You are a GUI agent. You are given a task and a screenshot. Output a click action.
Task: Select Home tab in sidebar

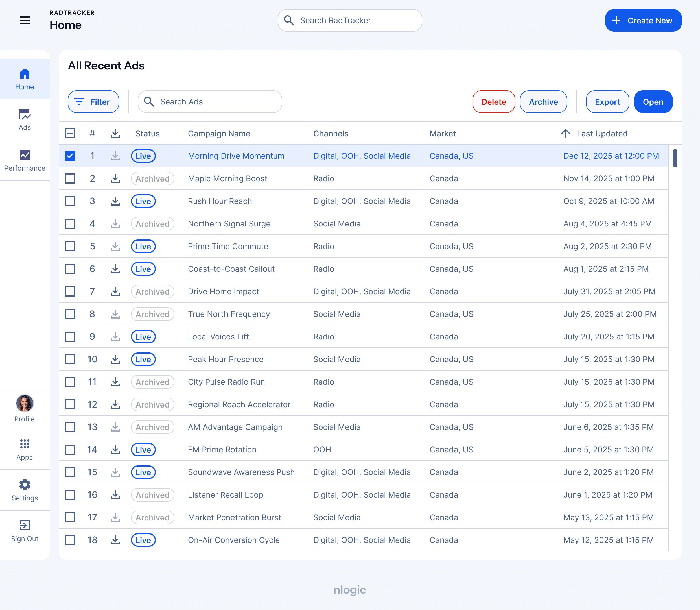point(25,79)
